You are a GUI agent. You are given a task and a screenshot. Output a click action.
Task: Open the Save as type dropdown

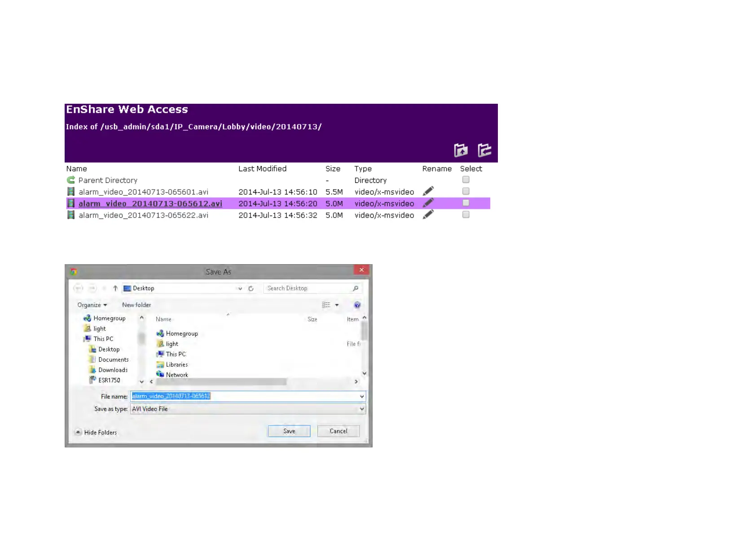[248, 409]
